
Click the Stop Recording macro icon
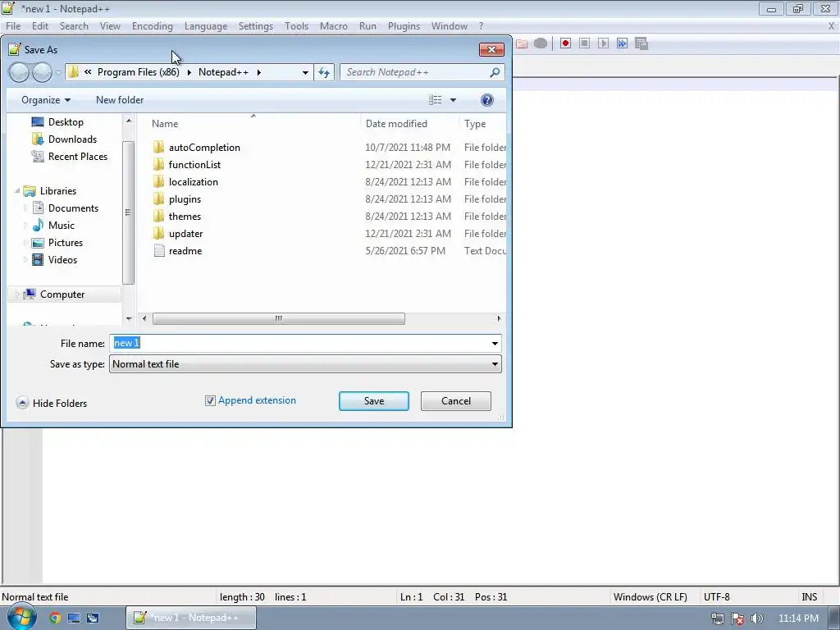pyautogui.click(x=584, y=43)
